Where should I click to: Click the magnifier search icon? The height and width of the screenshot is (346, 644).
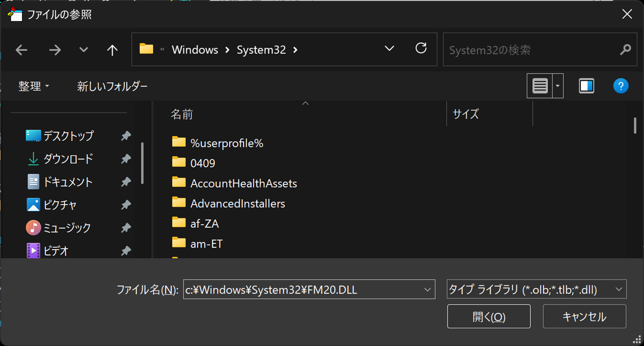point(625,50)
